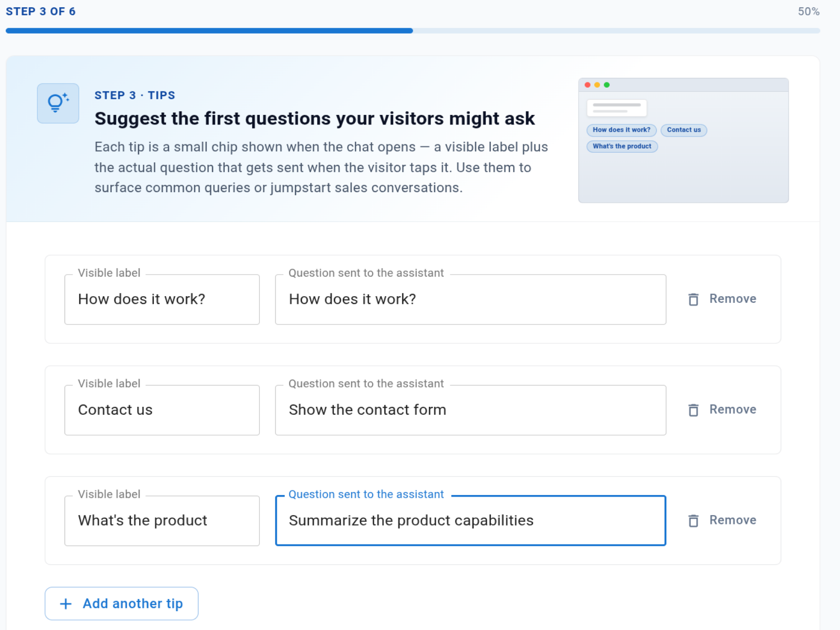Click the step progress bar
This screenshot has height=630, width=840.
tap(413, 31)
